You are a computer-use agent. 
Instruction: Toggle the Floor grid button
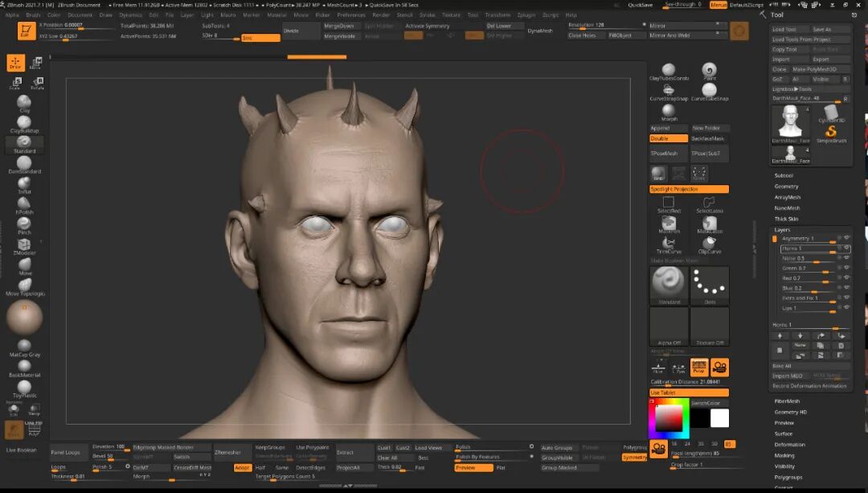658,368
